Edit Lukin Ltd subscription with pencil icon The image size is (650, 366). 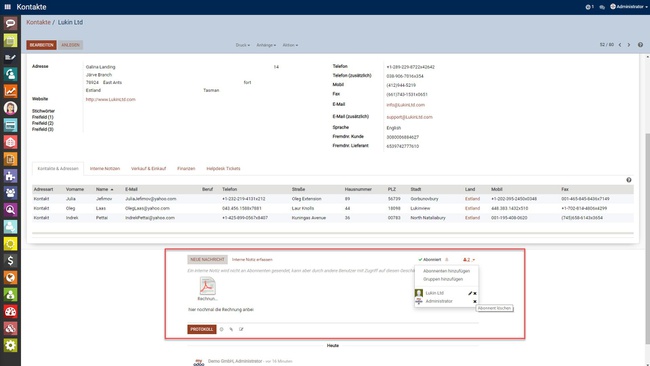click(x=470, y=293)
